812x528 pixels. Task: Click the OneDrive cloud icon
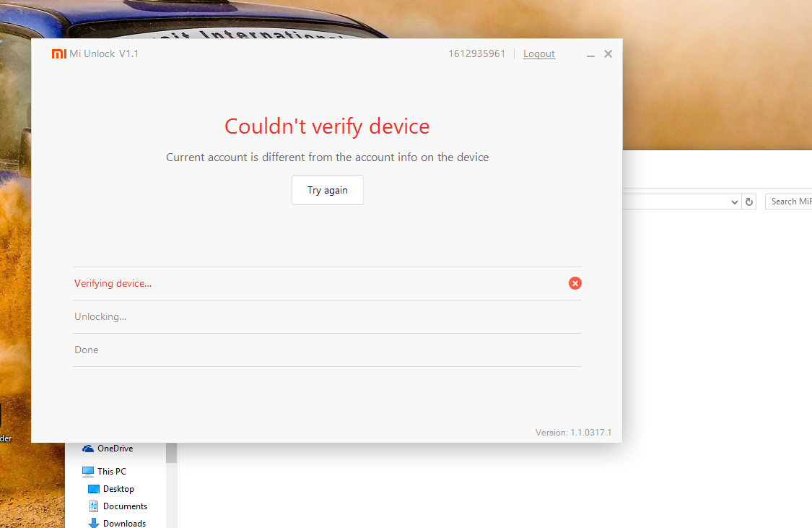88,449
